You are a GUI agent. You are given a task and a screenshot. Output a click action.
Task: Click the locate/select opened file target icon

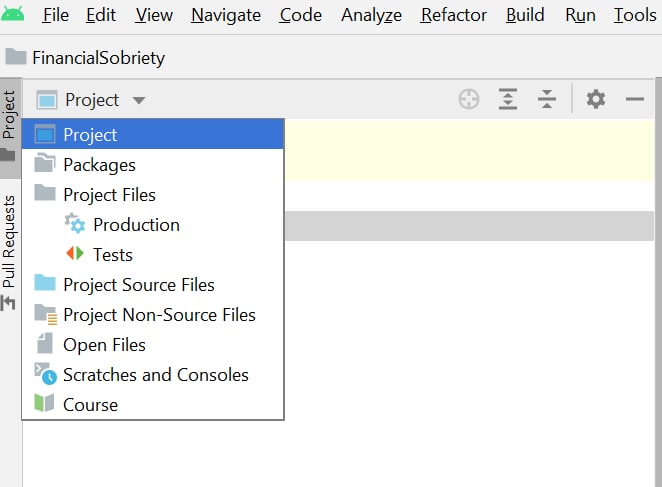click(469, 100)
